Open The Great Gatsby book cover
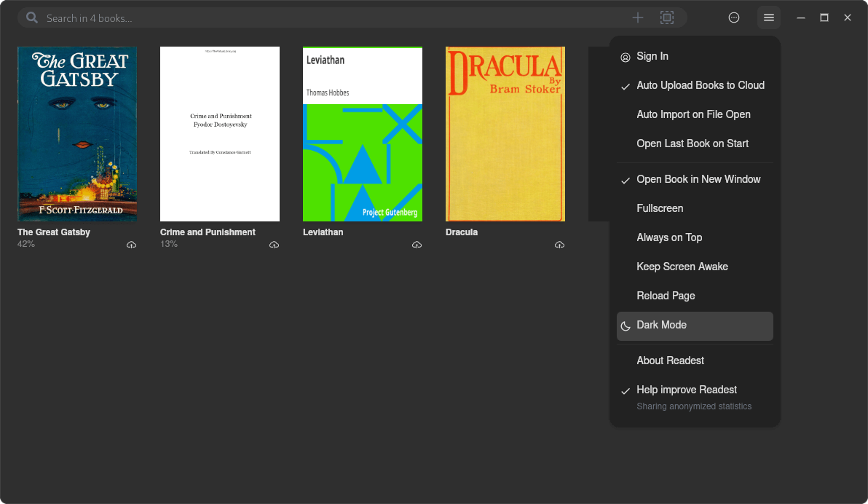Screen dimensions: 868x504 (x=77, y=134)
